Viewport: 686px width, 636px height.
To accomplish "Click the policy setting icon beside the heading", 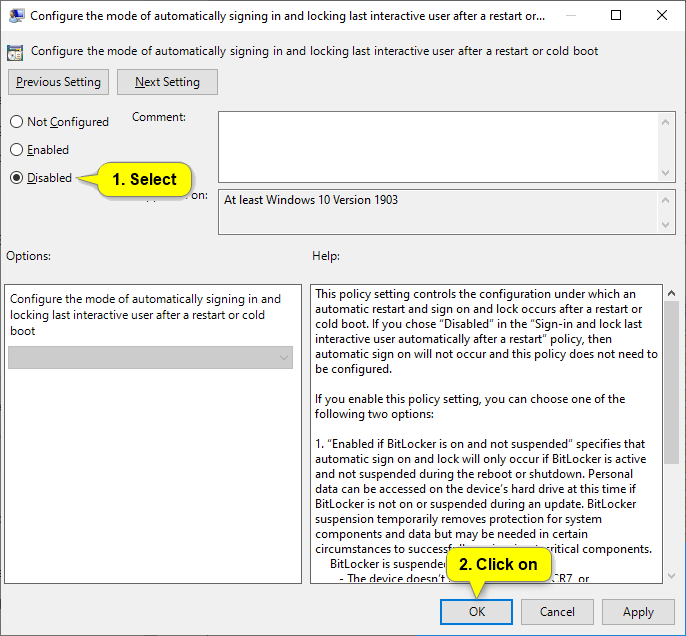I will click(x=16, y=51).
